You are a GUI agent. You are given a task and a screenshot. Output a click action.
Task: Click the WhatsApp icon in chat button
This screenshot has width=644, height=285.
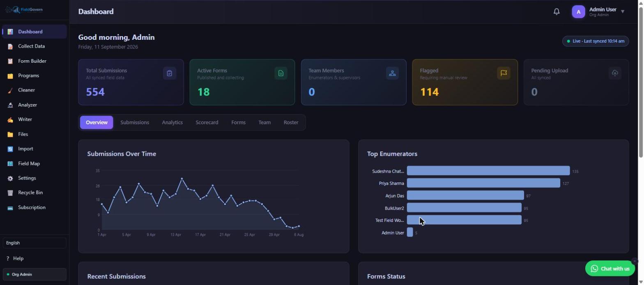594,269
